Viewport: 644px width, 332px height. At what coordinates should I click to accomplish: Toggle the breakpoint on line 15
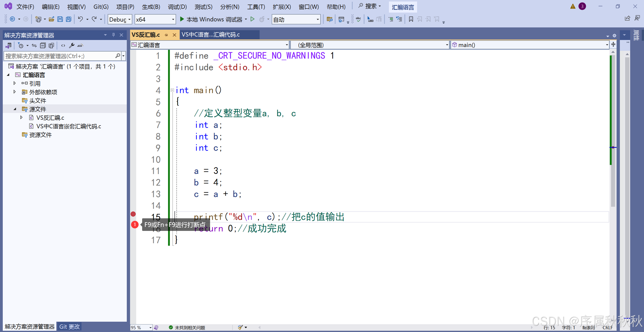tap(133, 214)
